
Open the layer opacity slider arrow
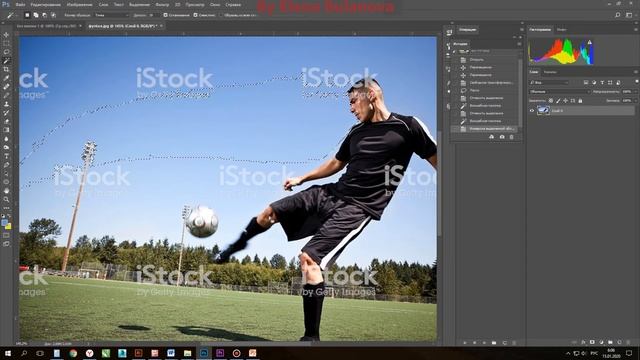(x=637, y=92)
